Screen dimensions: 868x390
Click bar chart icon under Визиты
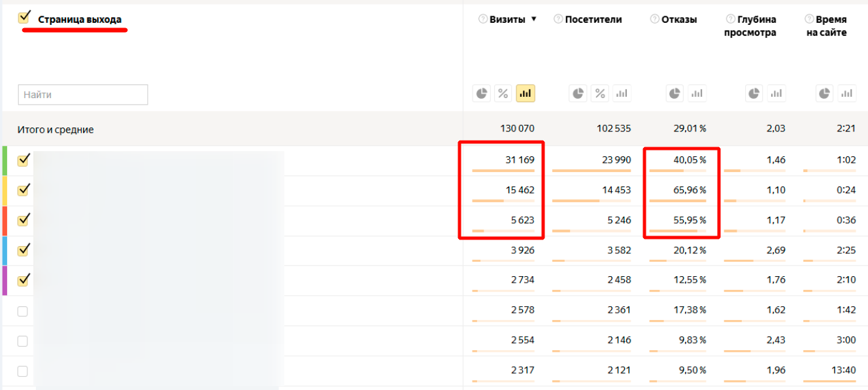click(525, 94)
